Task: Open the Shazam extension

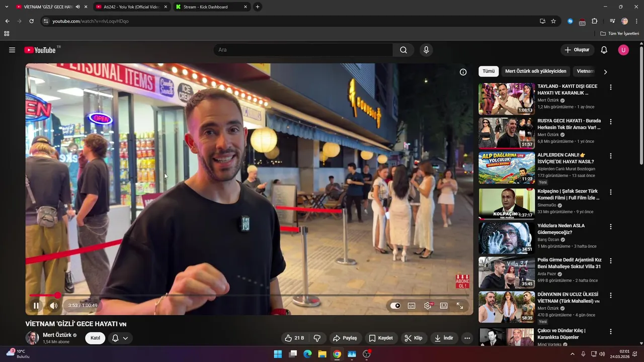Action: pos(570,21)
